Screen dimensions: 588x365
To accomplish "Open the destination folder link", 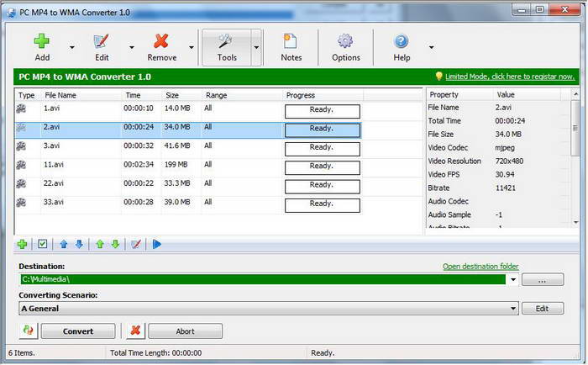I will pos(480,267).
